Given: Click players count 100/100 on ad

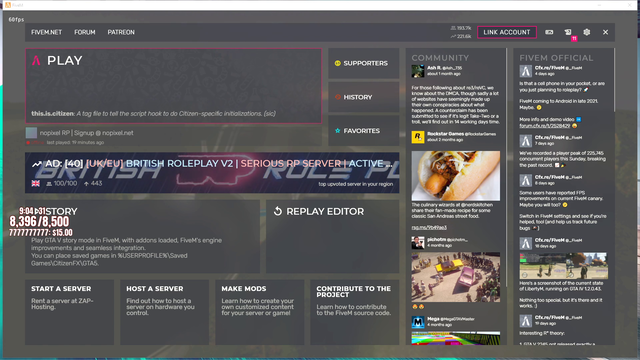Looking at the screenshot, I should (x=62, y=184).
